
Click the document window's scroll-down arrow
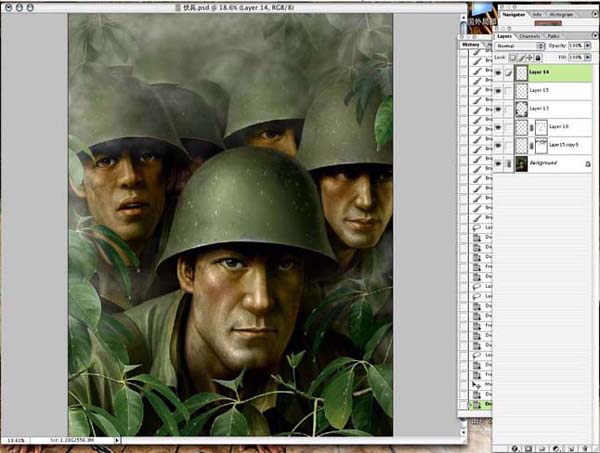[463, 433]
